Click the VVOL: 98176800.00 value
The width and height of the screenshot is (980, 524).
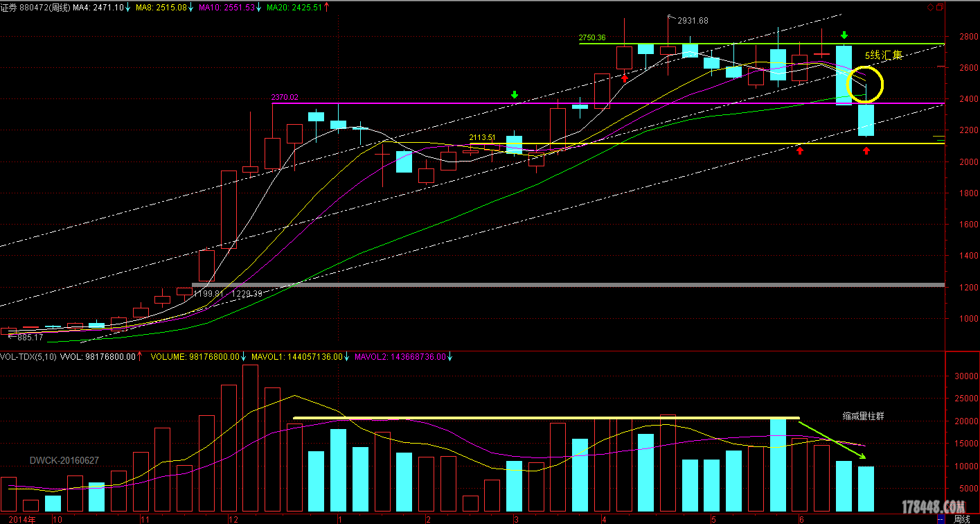pyautogui.click(x=96, y=357)
